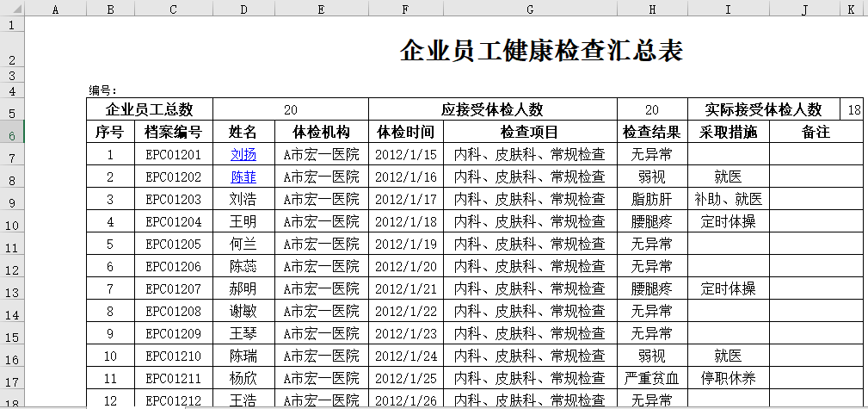This screenshot has height=409, width=868.
Task: Select column D header
Action: [x=243, y=9]
